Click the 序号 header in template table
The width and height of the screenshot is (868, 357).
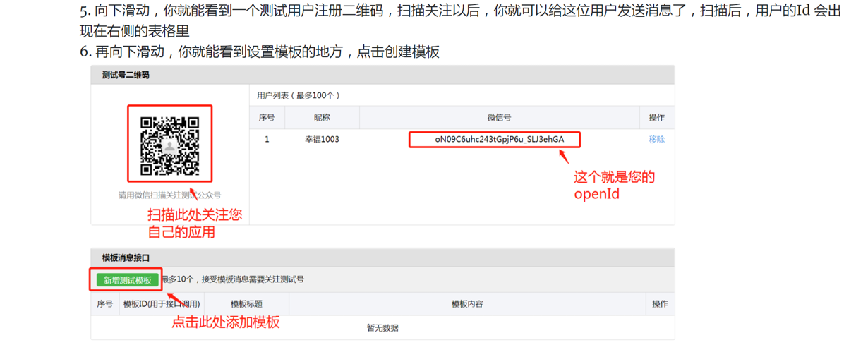[x=105, y=304]
